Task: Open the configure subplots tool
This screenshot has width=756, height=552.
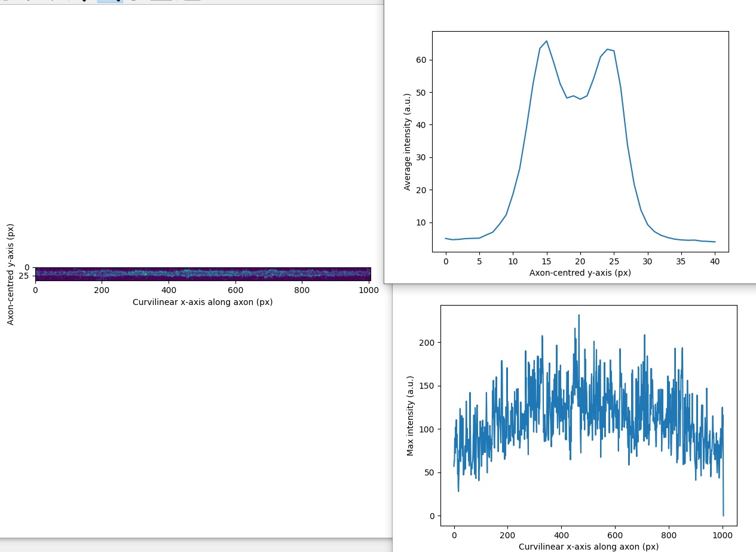Action: click(x=133, y=2)
